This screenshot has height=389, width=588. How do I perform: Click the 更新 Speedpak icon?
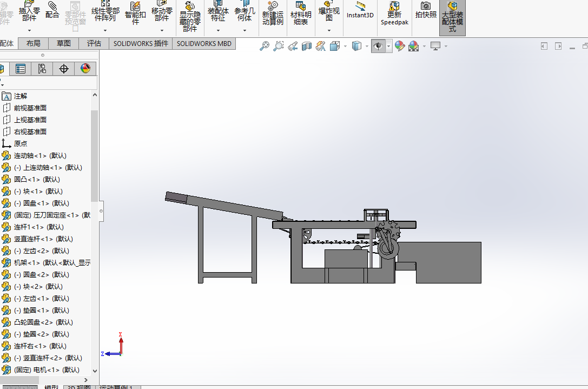[x=394, y=14]
